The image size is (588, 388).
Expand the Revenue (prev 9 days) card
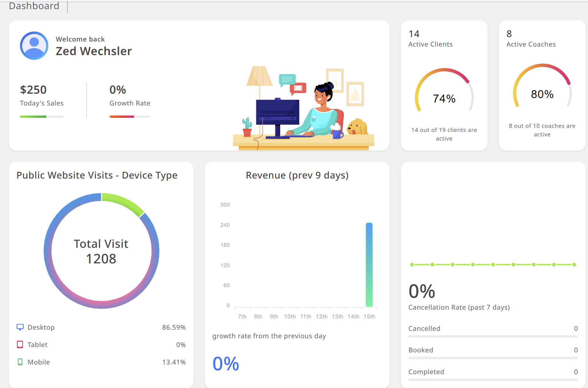click(297, 175)
